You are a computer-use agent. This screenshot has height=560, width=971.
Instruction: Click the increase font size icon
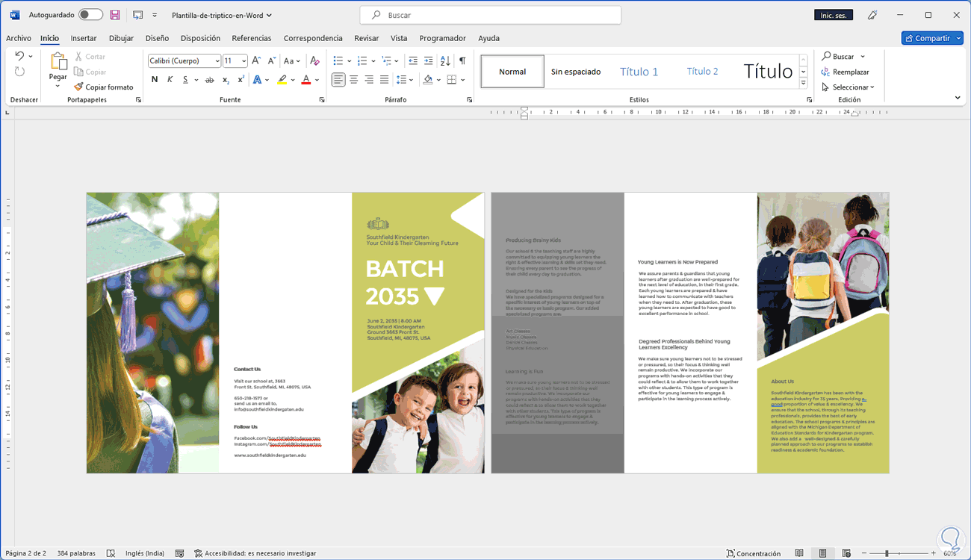click(x=256, y=60)
